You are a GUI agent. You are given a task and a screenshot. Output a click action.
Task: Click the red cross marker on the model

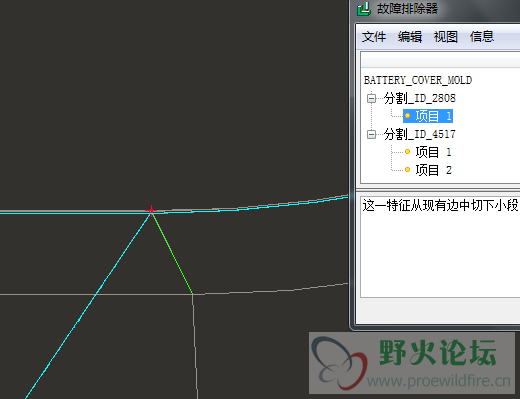click(151, 210)
